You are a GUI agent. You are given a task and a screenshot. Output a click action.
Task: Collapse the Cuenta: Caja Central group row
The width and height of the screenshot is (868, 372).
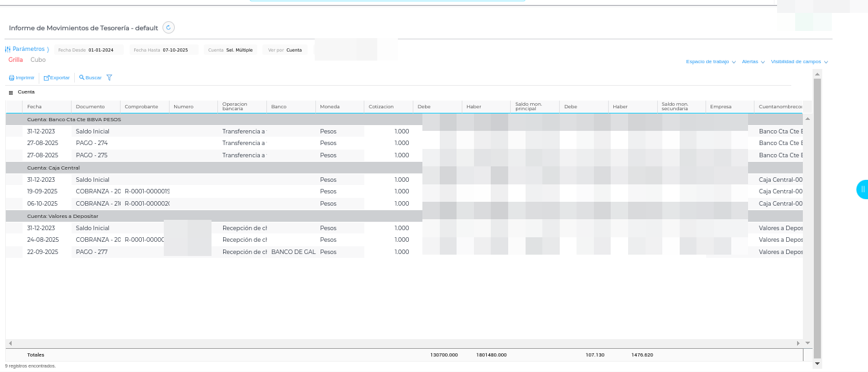click(x=54, y=168)
